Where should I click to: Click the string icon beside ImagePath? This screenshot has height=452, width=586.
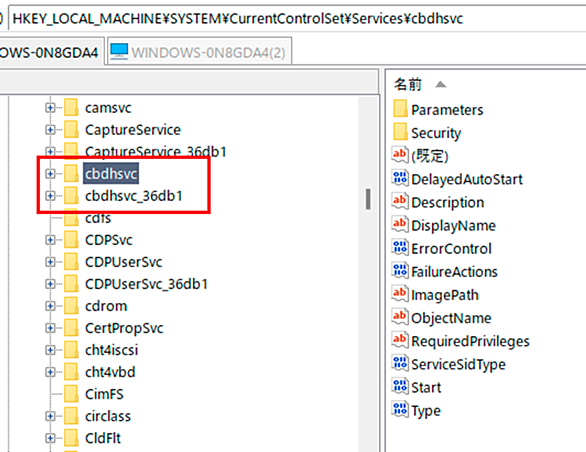pos(400,294)
